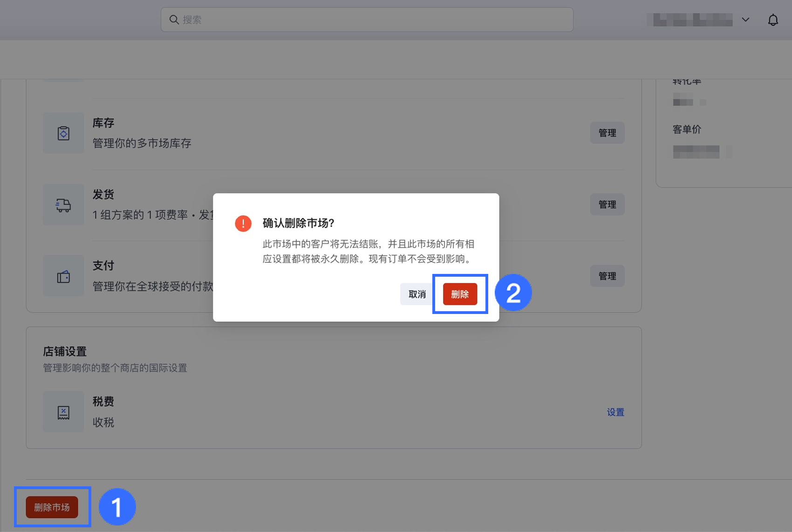Click the red warning icon in dialog
Screen dimensions: 792x532
tap(243, 224)
